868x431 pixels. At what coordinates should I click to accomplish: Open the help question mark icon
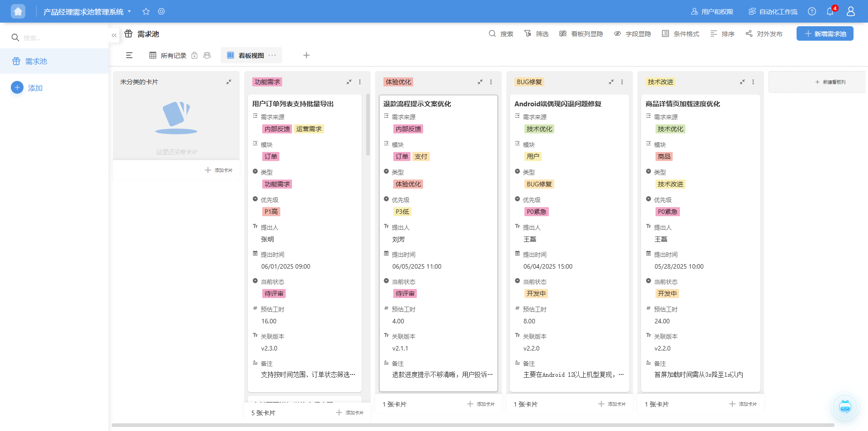pyautogui.click(x=812, y=11)
